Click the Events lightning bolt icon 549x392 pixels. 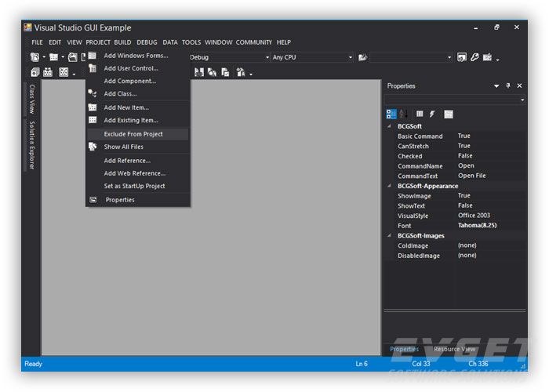click(x=432, y=114)
